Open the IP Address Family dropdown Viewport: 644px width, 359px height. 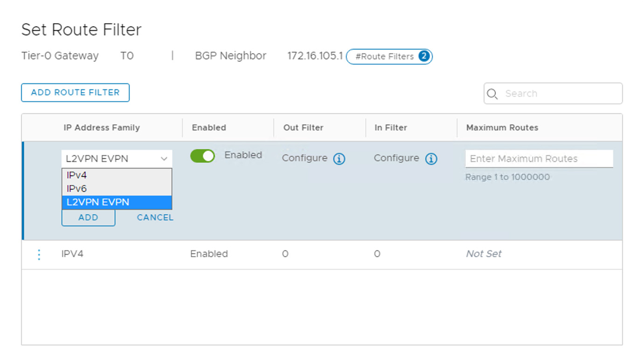[x=117, y=159]
